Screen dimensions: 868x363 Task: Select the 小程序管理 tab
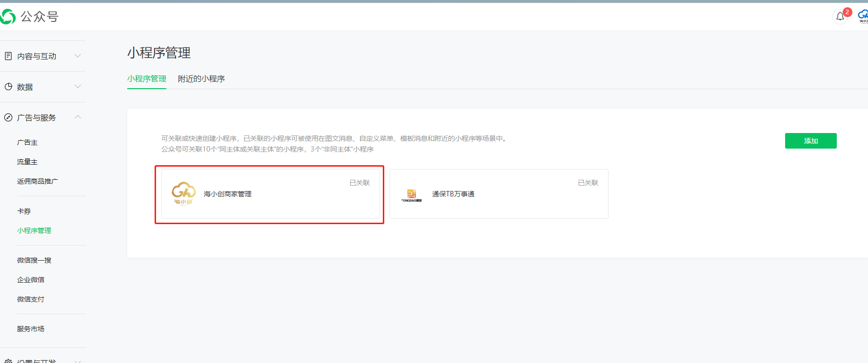146,79
